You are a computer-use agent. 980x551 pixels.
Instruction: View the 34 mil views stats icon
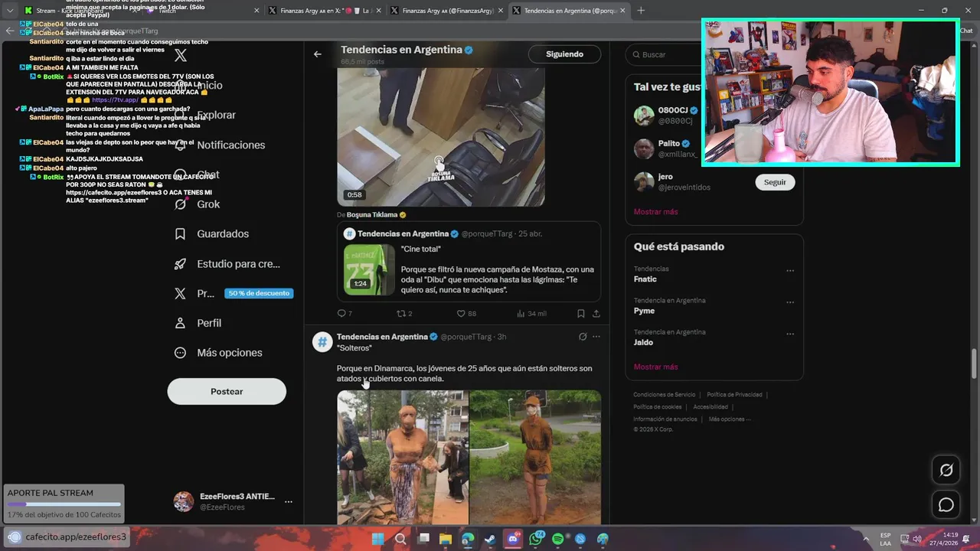521,314
